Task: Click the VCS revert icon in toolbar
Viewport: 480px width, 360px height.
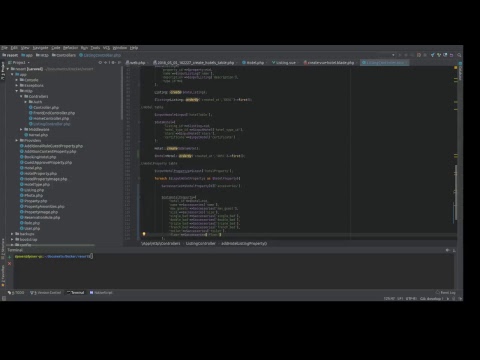Action: (452, 55)
